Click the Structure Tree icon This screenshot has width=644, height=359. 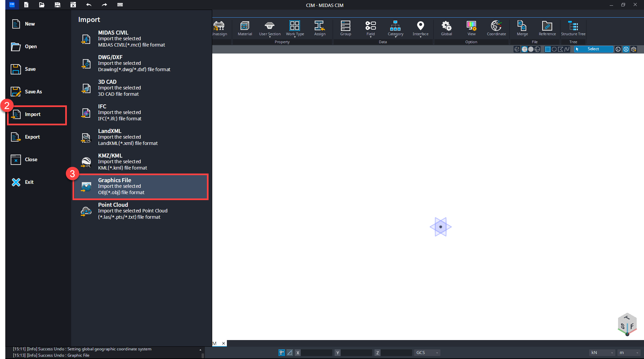(573, 28)
